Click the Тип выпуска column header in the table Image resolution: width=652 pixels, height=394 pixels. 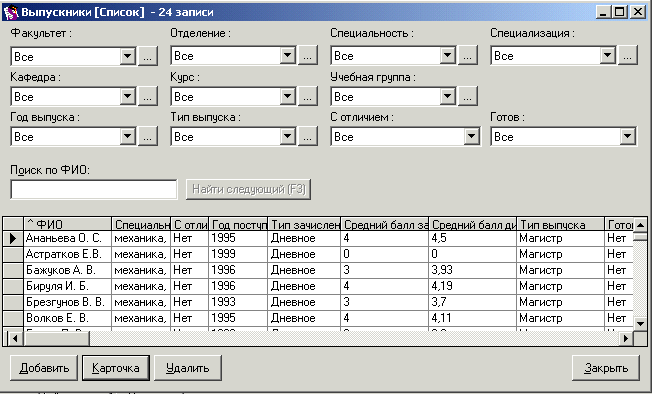tap(561, 224)
